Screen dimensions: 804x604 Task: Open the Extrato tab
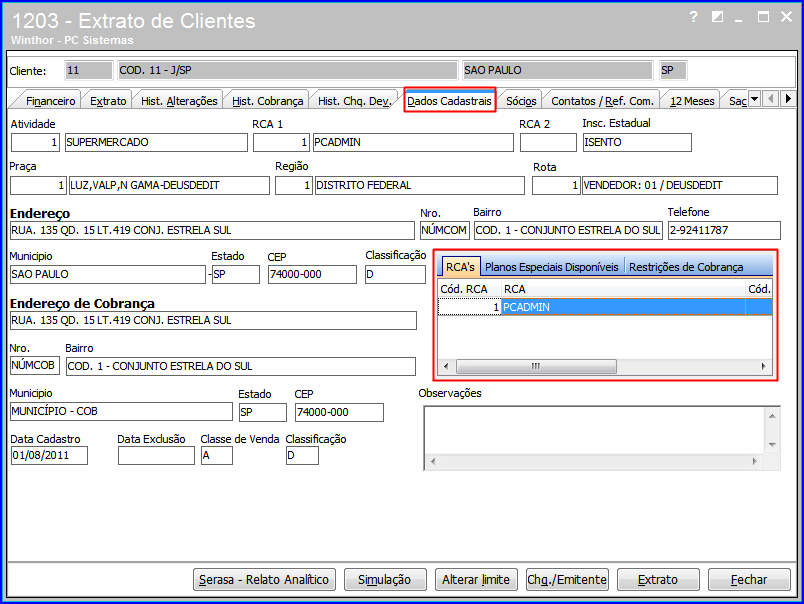pos(108,101)
